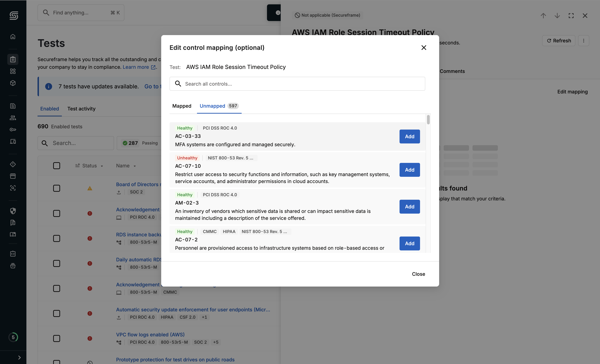
Task: Check the VPC flow logs row checkbox
Action: click(x=56, y=338)
